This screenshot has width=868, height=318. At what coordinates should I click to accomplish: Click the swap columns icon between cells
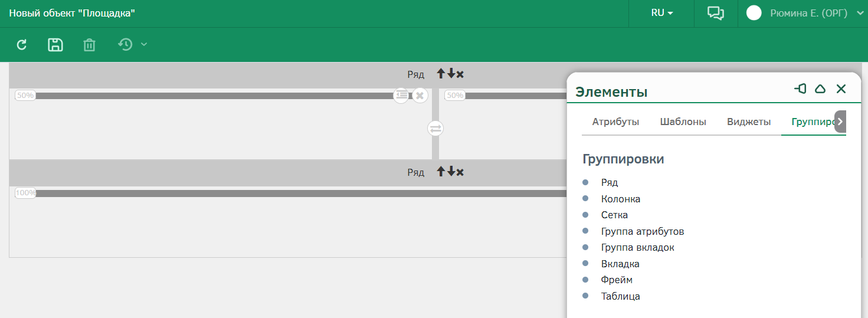(x=435, y=128)
